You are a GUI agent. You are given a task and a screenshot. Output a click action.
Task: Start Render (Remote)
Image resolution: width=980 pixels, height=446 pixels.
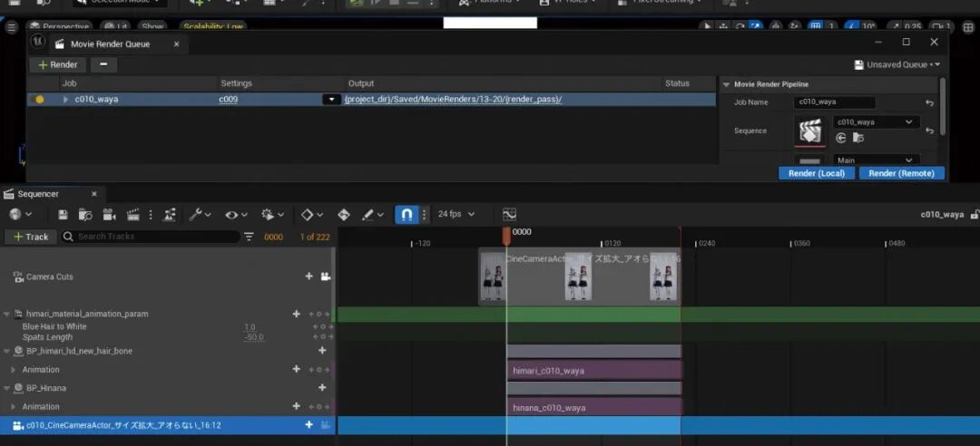[x=901, y=174]
